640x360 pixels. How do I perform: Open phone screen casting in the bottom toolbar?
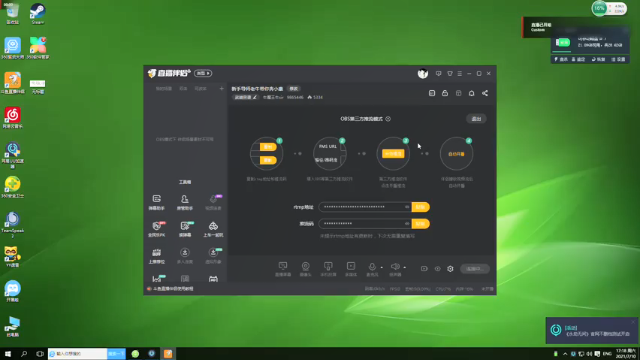pyautogui.click(x=328, y=269)
